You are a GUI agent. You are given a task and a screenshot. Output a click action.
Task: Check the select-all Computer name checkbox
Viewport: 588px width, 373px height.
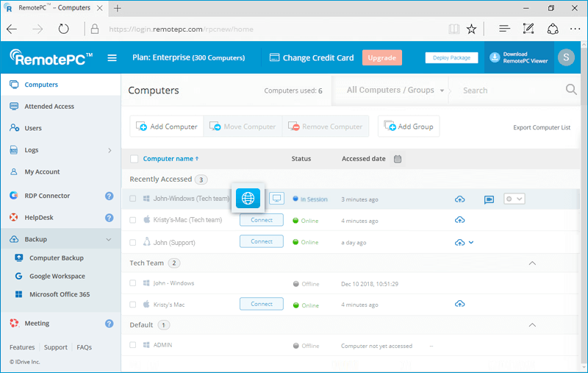coord(134,159)
